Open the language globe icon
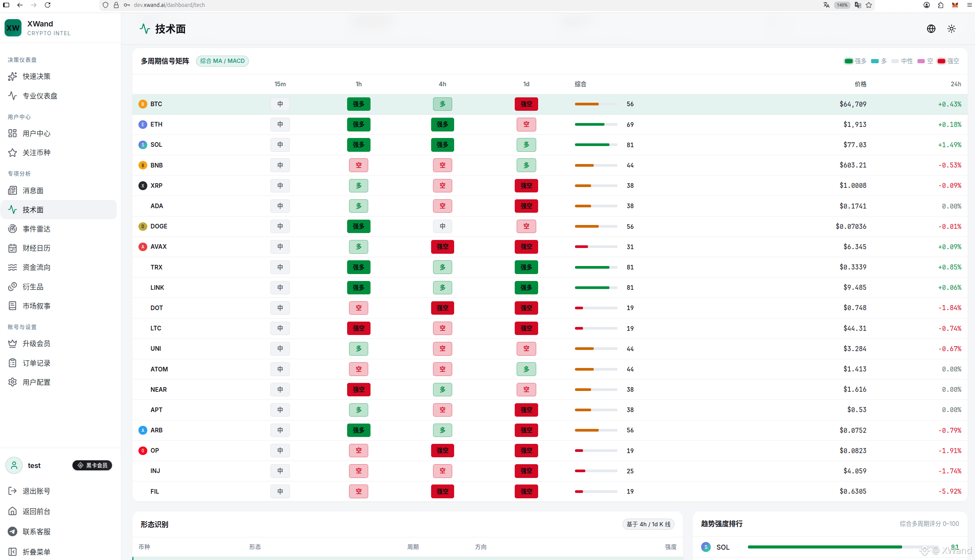Viewport: 975px width, 560px height. point(931,29)
